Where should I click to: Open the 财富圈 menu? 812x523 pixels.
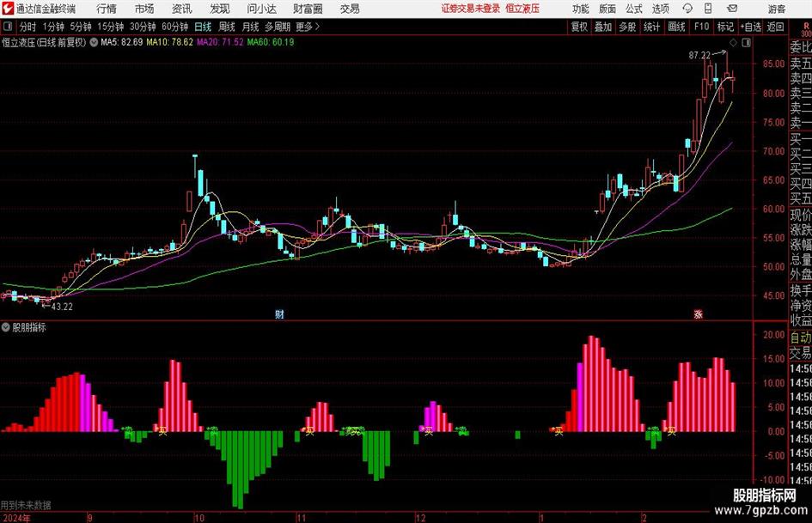(x=308, y=9)
